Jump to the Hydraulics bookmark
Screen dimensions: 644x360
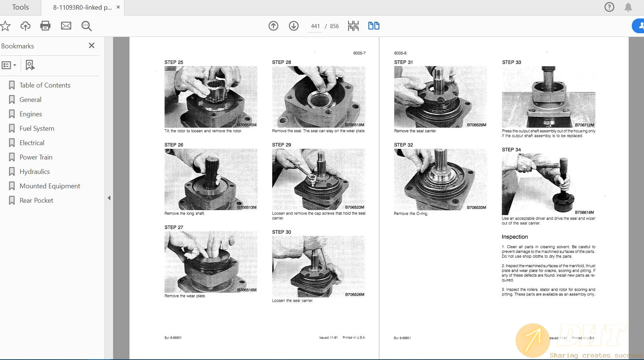coord(34,172)
